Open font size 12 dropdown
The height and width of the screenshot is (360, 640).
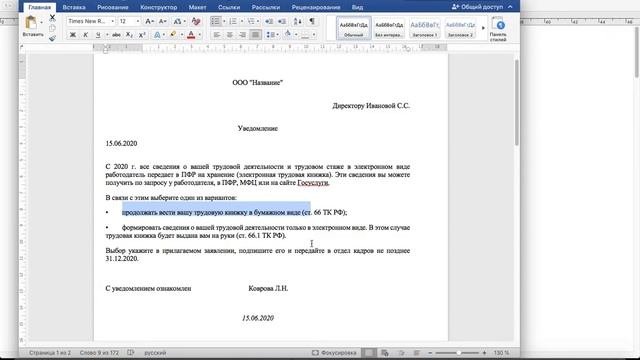pyautogui.click(x=138, y=21)
